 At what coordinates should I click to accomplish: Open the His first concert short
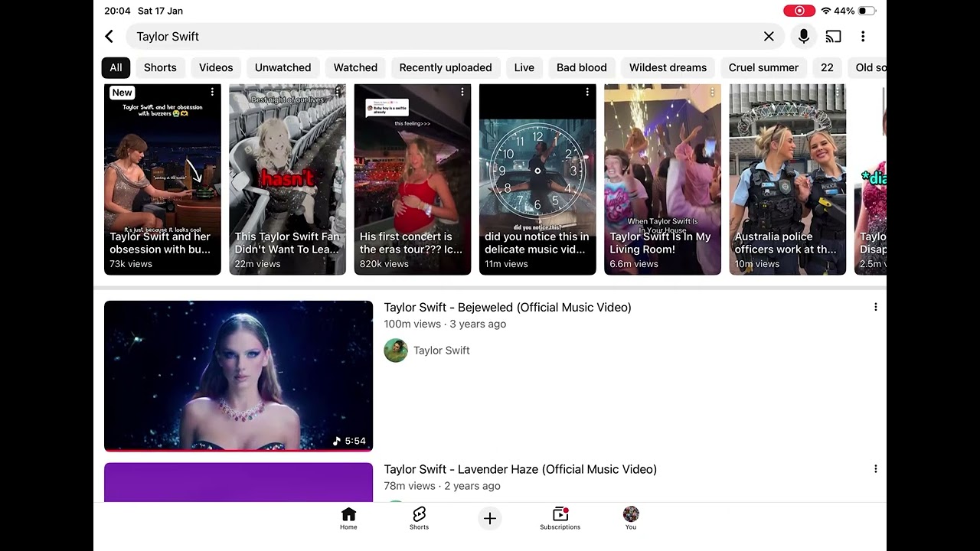(x=412, y=179)
